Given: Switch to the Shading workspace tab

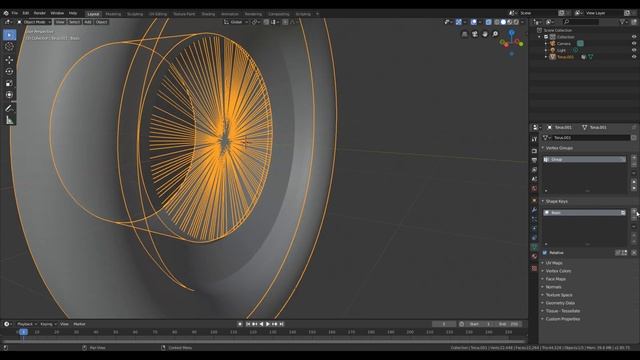Looking at the screenshot, I should 208,14.
